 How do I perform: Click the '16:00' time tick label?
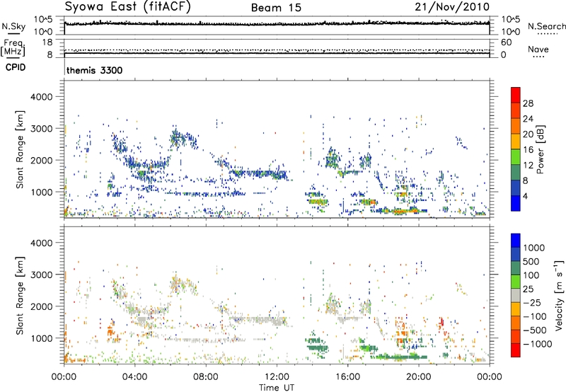(347, 377)
